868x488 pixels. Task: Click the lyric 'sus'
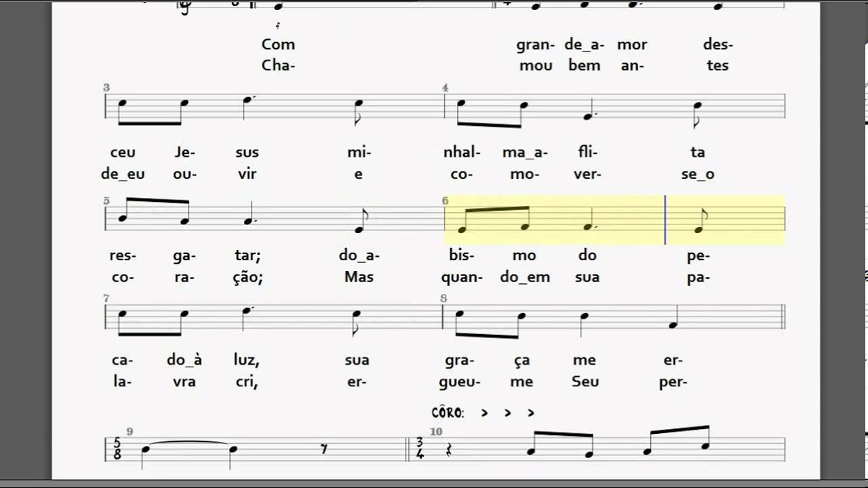click(x=247, y=152)
